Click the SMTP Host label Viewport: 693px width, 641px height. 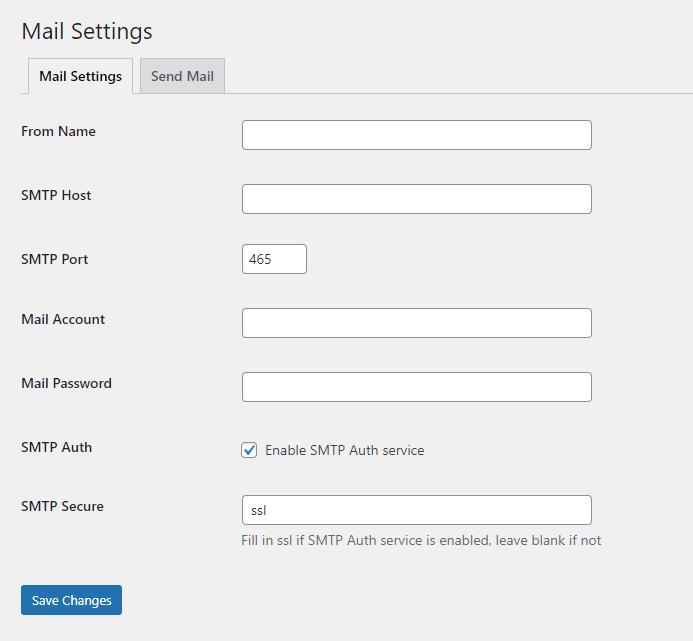56,195
